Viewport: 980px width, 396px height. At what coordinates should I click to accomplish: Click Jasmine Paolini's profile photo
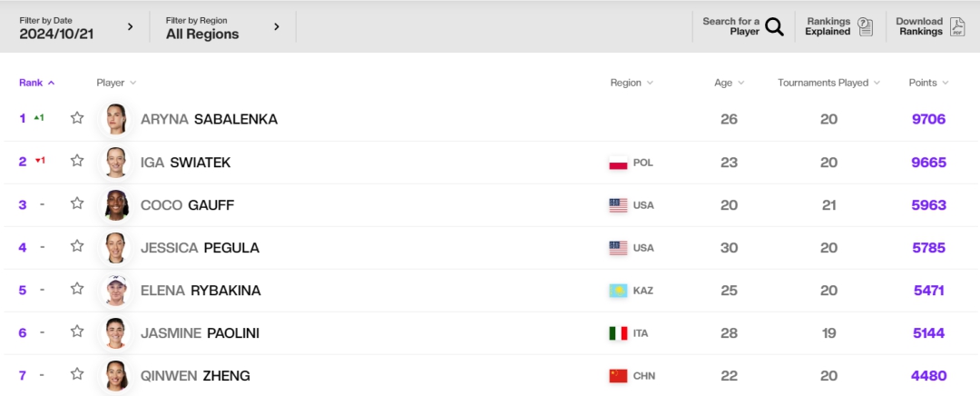[x=116, y=333]
